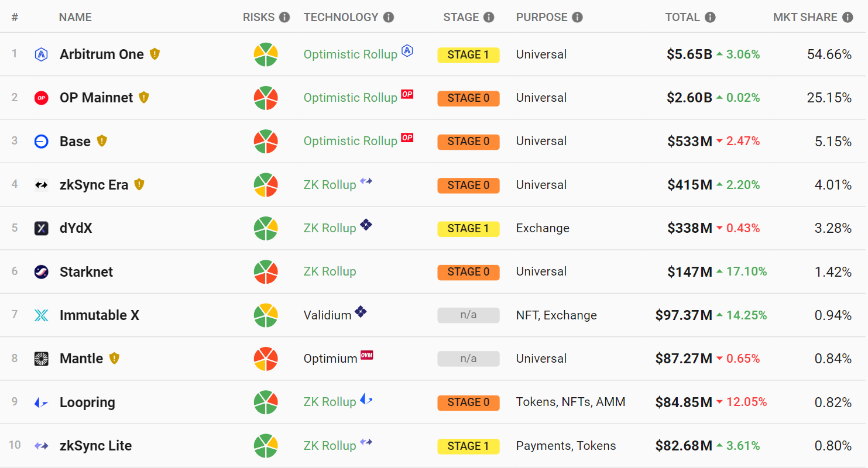
Task: Click the Risks column info icon
Action: click(284, 18)
